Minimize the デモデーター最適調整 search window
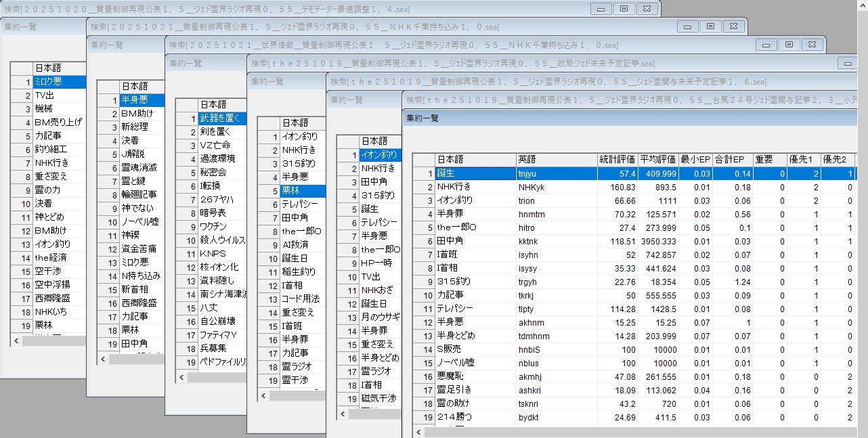 point(601,8)
